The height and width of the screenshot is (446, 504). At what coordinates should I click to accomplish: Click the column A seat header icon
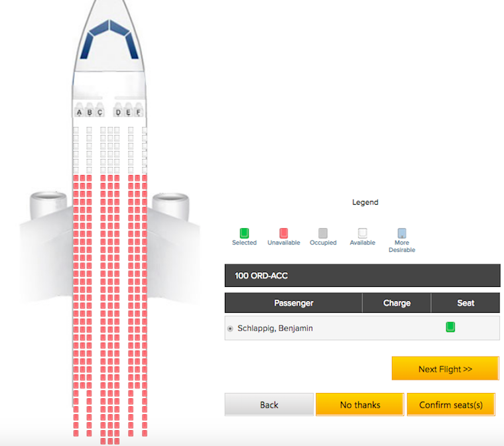coord(79,110)
